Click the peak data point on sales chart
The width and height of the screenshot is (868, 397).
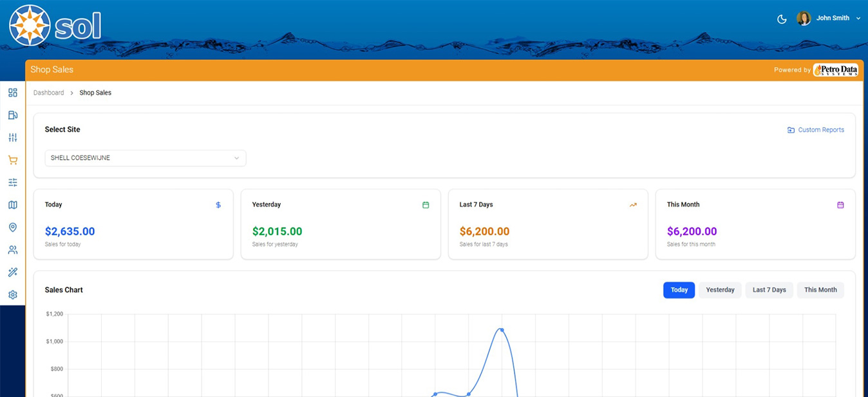502,331
